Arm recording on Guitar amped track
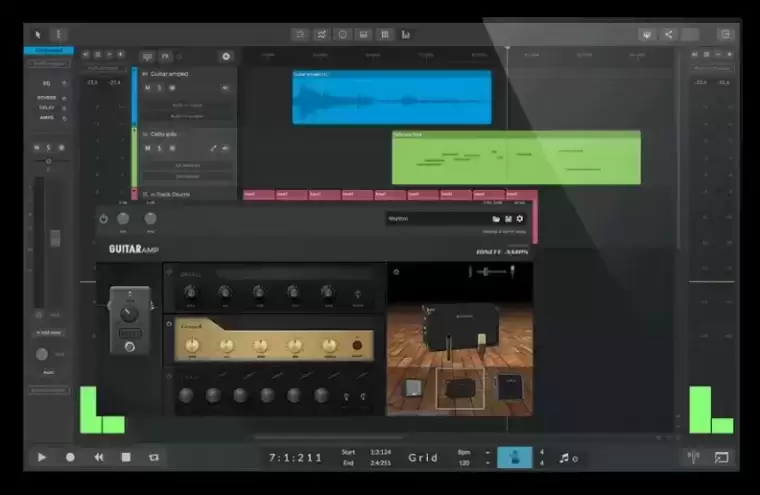The height and width of the screenshot is (495, 760). (x=172, y=88)
